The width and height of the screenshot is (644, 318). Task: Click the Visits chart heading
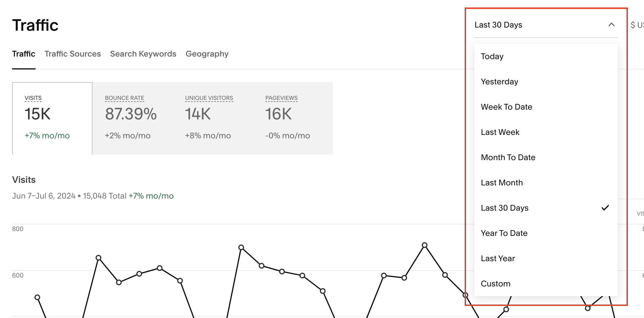tap(24, 180)
